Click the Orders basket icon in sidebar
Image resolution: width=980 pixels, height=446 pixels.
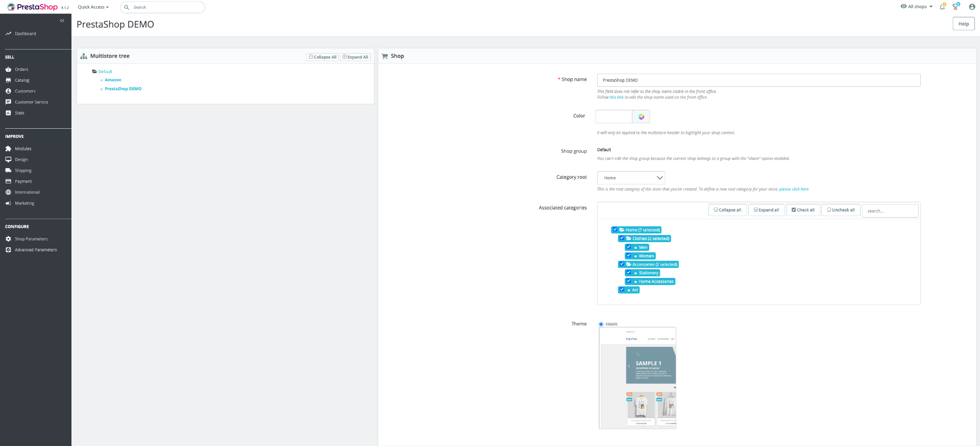[8, 69]
